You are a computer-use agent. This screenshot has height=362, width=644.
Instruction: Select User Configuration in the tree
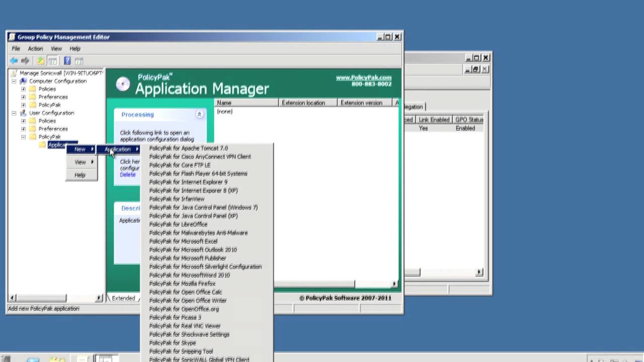[51, 113]
